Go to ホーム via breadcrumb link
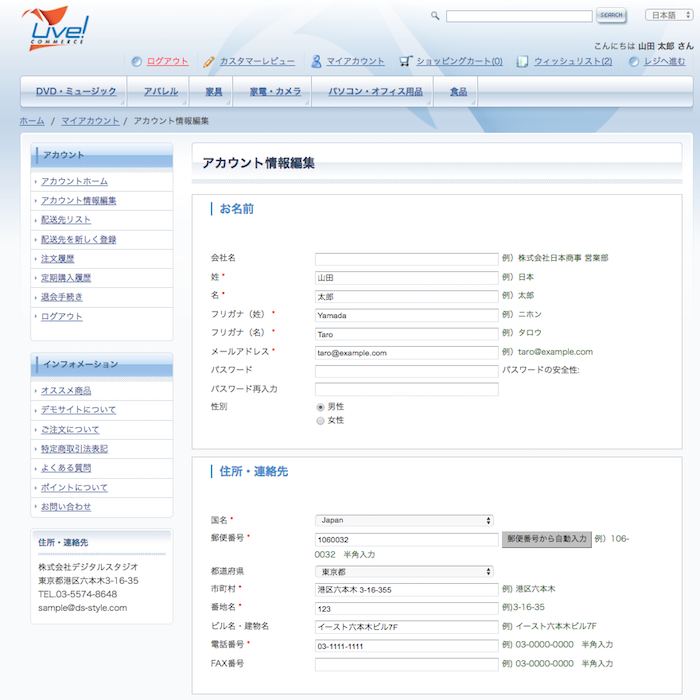Viewport: 700px width, 700px height. tap(32, 120)
